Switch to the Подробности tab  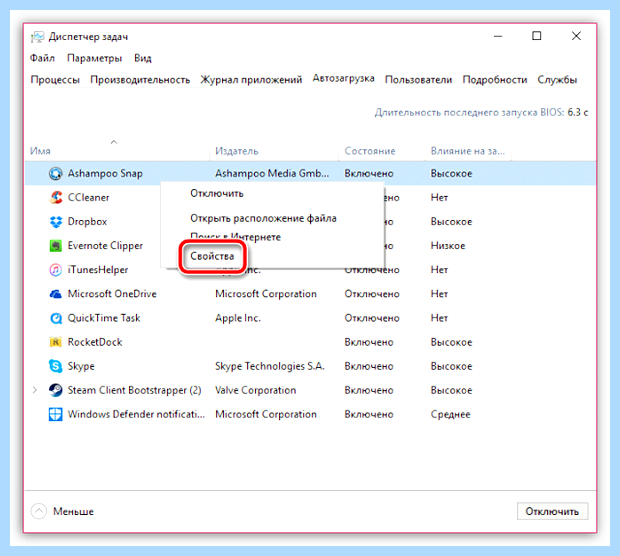pos(495,79)
